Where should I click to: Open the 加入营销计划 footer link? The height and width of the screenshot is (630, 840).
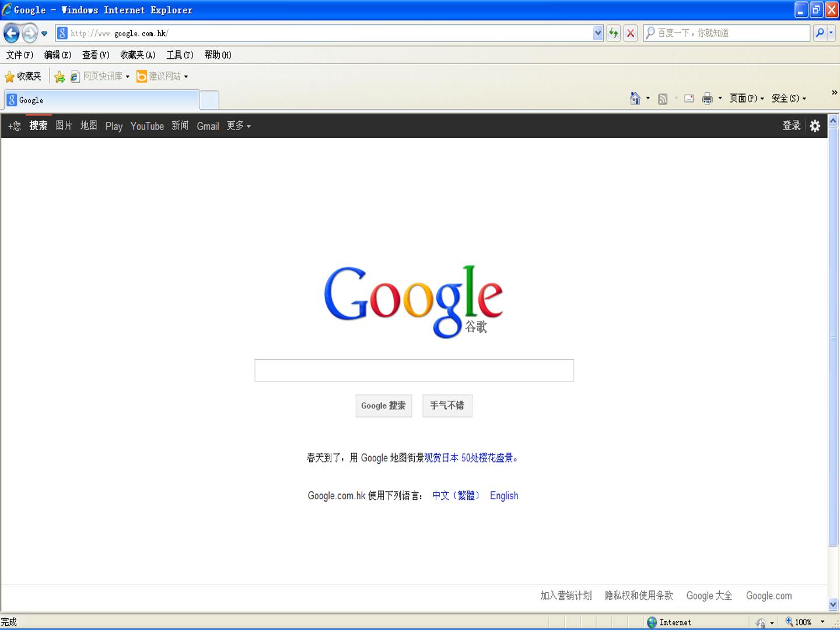coord(566,596)
